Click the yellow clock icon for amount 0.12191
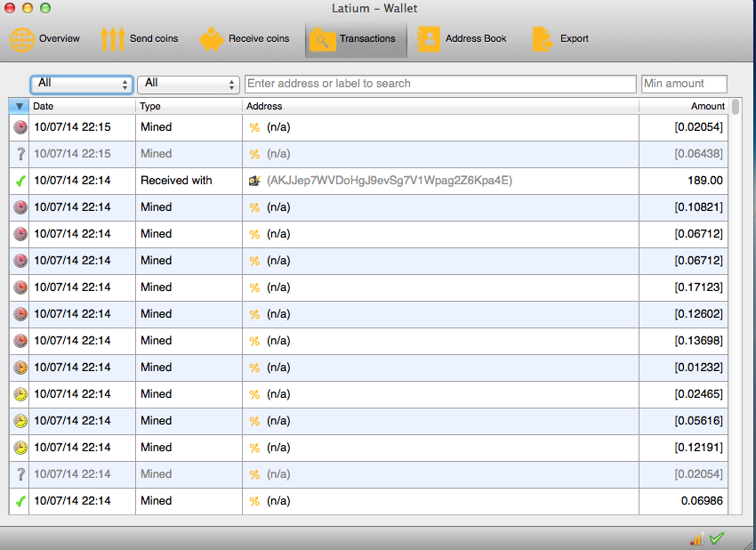Viewport: 756px width, 550px height. tap(20, 448)
